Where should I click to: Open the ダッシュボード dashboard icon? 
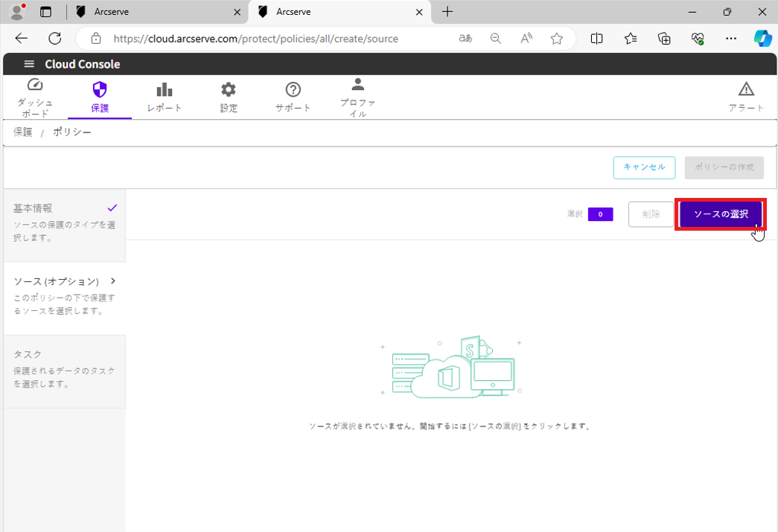pyautogui.click(x=35, y=86)
